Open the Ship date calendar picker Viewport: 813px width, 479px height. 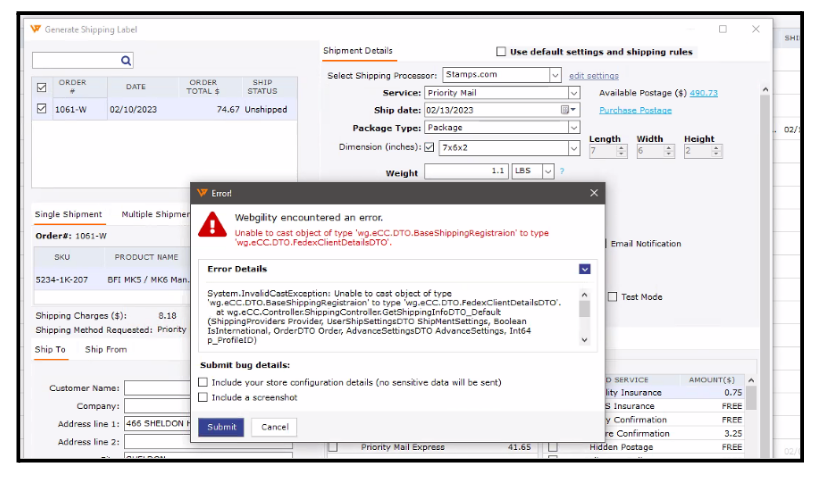coord(568,110)
